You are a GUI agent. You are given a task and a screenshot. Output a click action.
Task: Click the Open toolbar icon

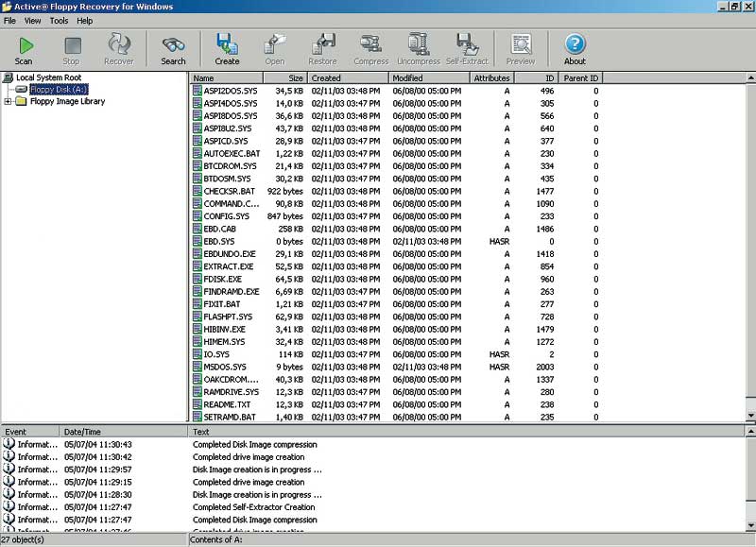275,43
